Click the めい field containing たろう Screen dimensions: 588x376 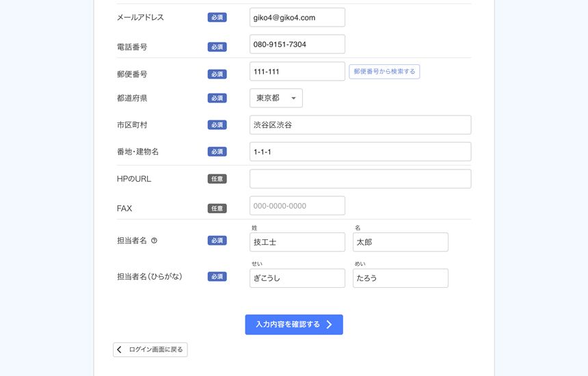tap(400, 278)
